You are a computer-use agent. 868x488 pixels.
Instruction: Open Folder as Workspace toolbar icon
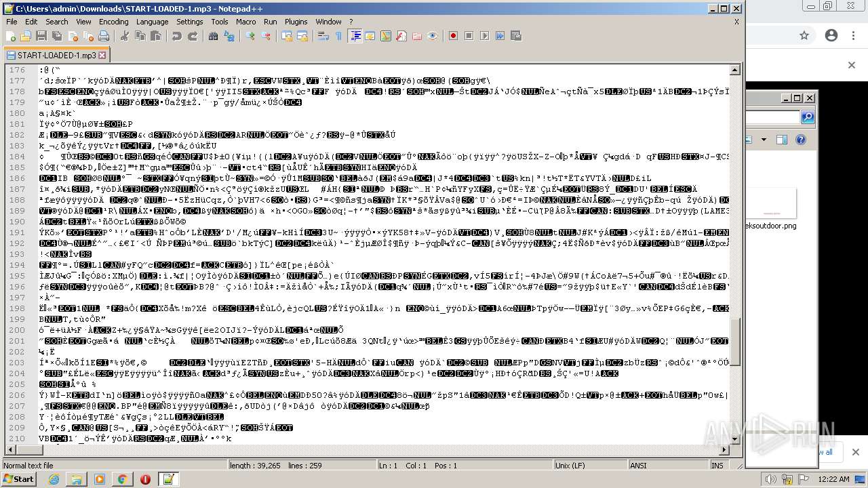coord(417,36)
